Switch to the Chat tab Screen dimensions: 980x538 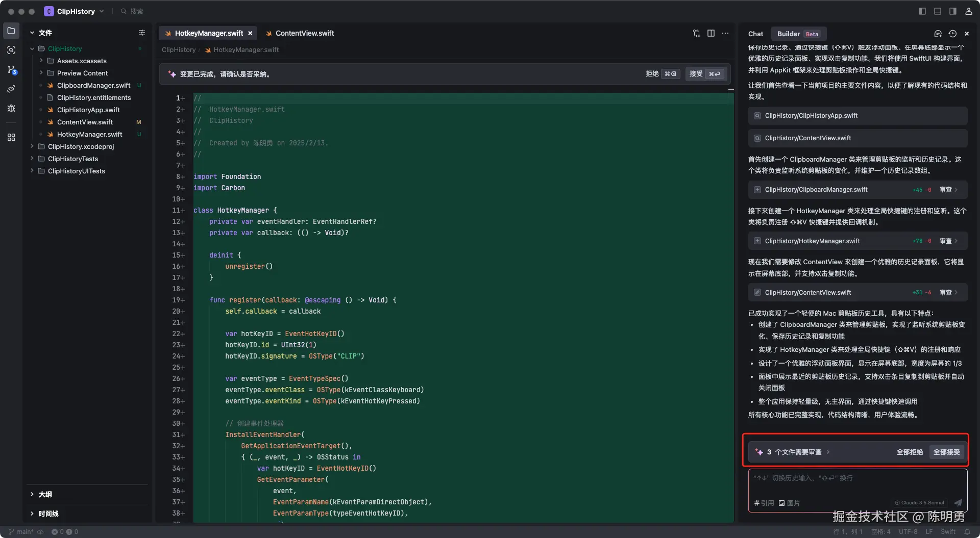point(755,34)
